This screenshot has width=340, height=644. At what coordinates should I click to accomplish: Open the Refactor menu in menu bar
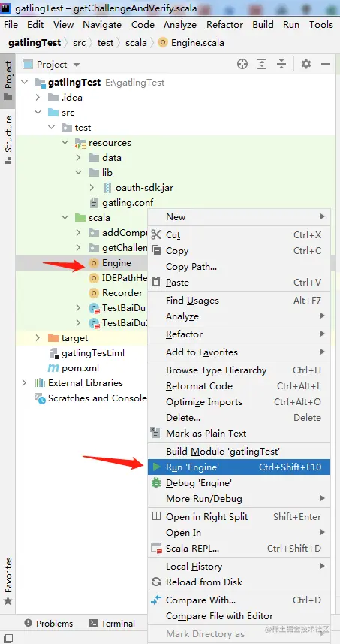point(224,25)
